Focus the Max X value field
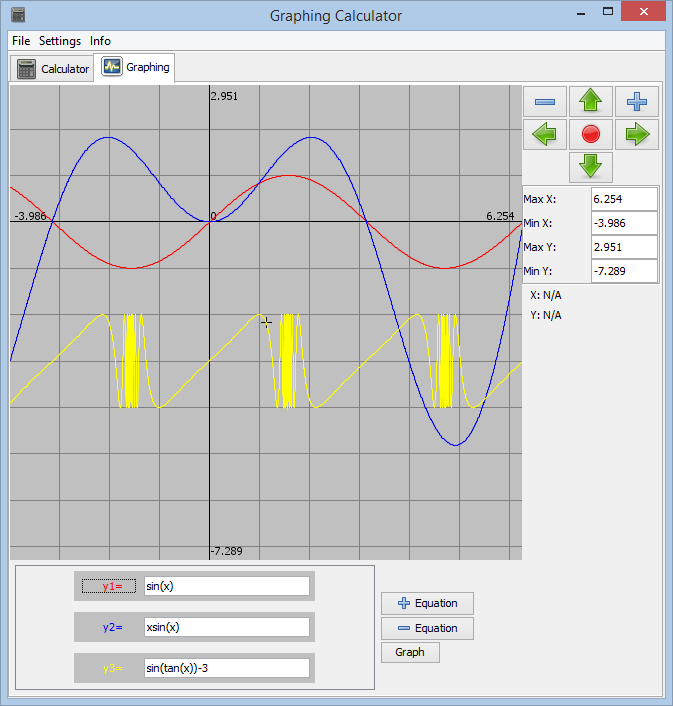The width and height of the screenshot is (673, 706). tap(624, 199)
